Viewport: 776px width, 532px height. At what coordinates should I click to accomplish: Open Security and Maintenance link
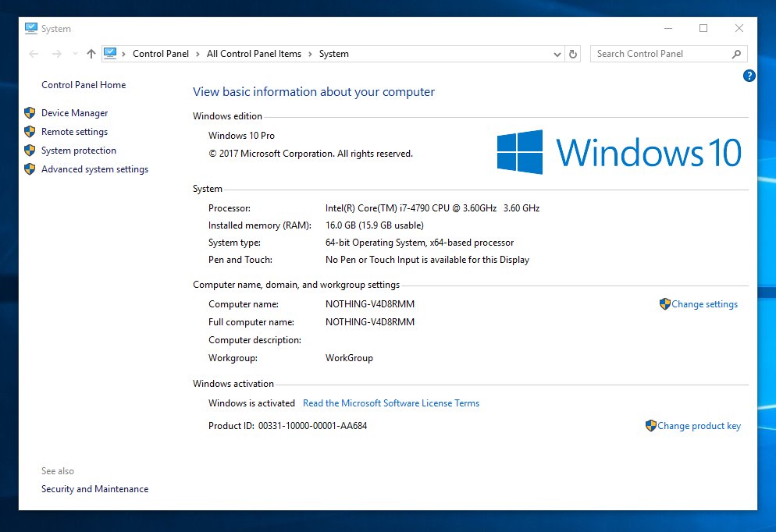pos(94,489)
